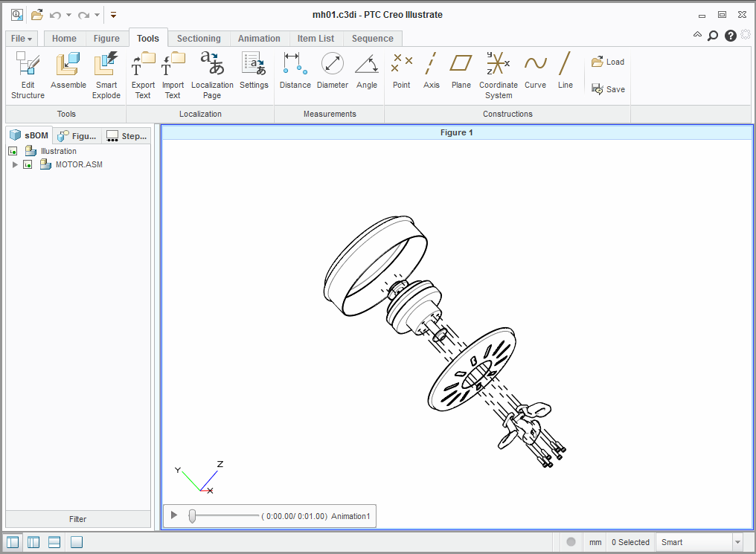The height and width of the screenshot is (554, 756).
Task: Click the Figure 1 title bar
Action: [457, 132]
